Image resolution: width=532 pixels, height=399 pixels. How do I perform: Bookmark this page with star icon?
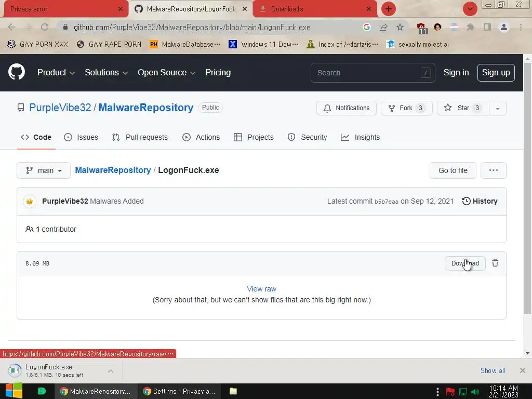(x=400, y=27)
